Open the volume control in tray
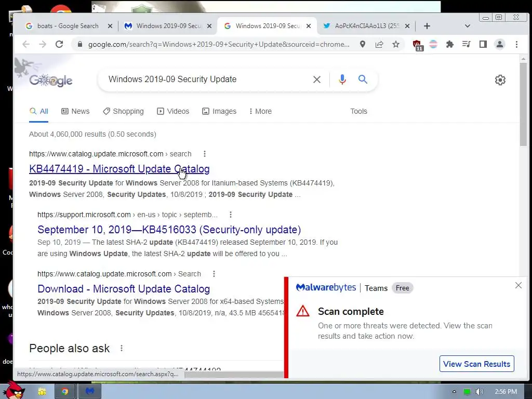Image resolution: width=532 pixels, height=399 pixels. point(479,392)
